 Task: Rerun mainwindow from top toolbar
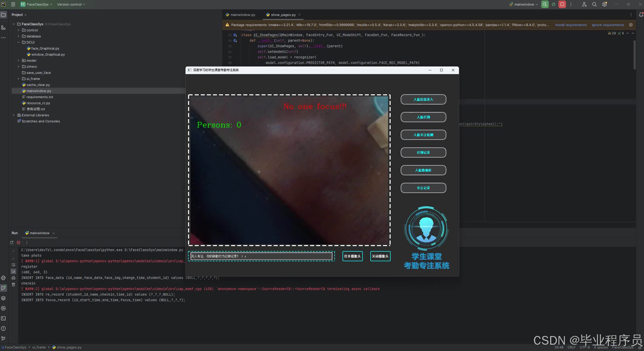[x=545, y=4]
